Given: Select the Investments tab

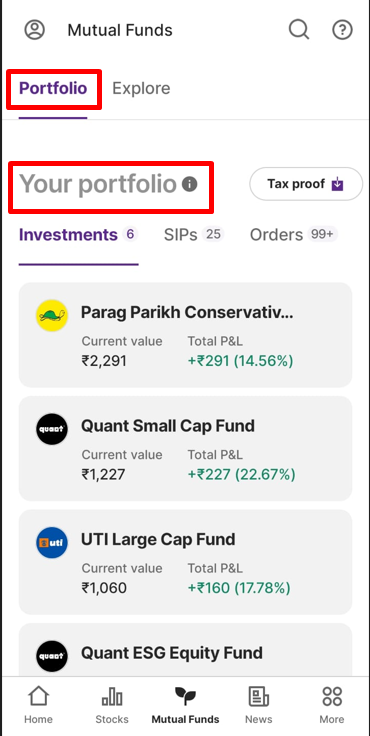Looking at the screenshot, I should point(78,234).
